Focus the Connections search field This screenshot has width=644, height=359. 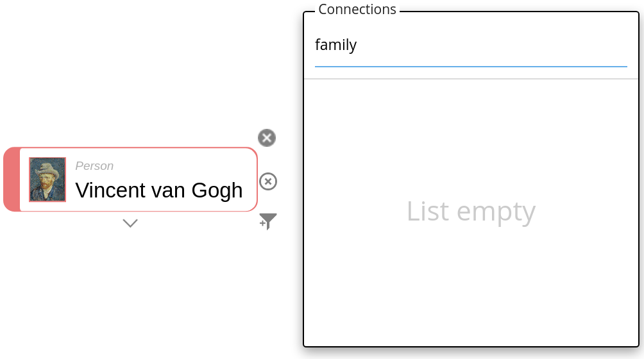pos(471,46)
